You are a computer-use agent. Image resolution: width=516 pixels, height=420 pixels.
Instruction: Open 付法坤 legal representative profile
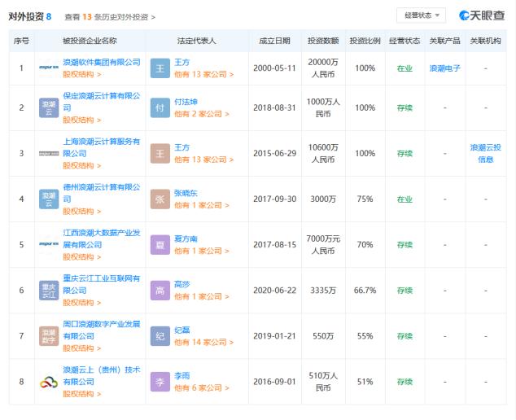click(x=186, y=102)
